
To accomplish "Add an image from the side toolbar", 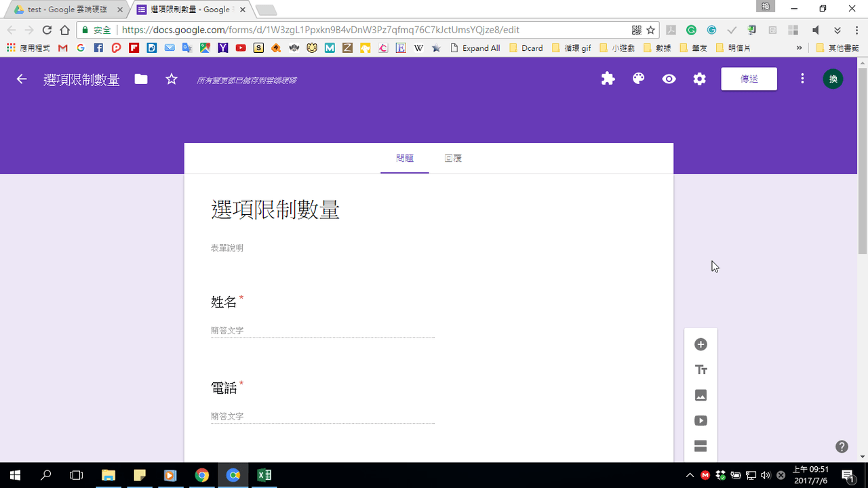I will point(701,395).
